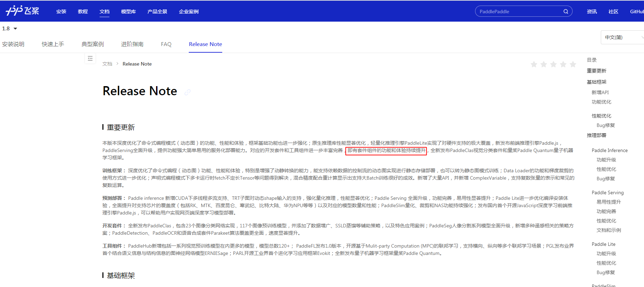Open 教程 in the top navigation
The height and width of the screenshot is (287, 644).
(x=83, y=12)
